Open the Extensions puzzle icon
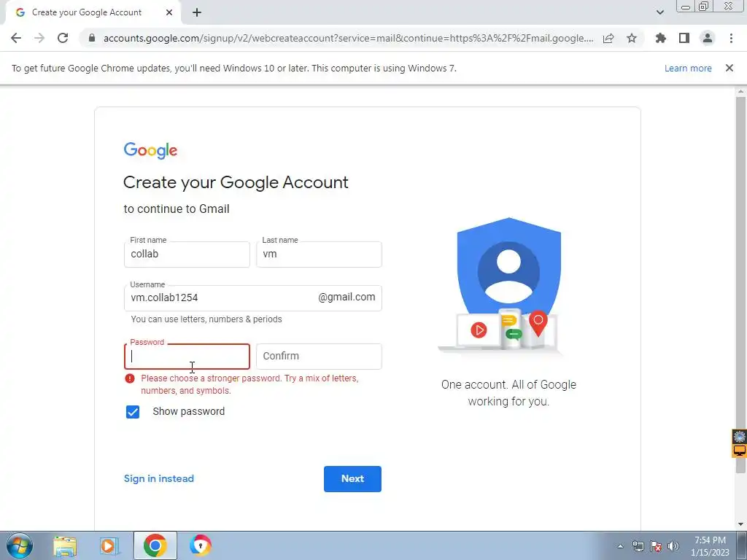Image resolution: width=747 pixels, height=560 pixels. pyautogui.click(x=661, y=38)
